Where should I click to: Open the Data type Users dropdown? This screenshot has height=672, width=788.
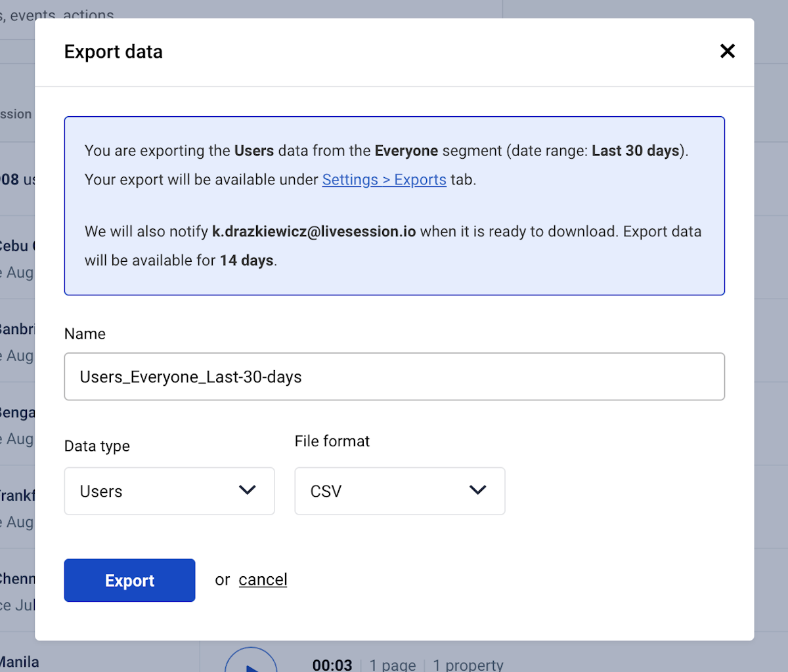[169, 491]
